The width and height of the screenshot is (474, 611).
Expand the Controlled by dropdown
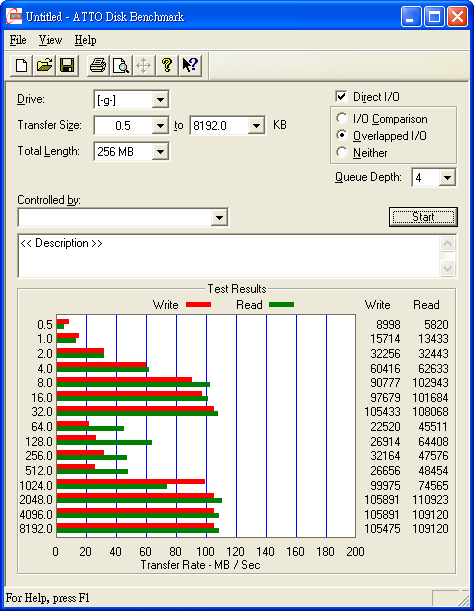click(219, 217)
